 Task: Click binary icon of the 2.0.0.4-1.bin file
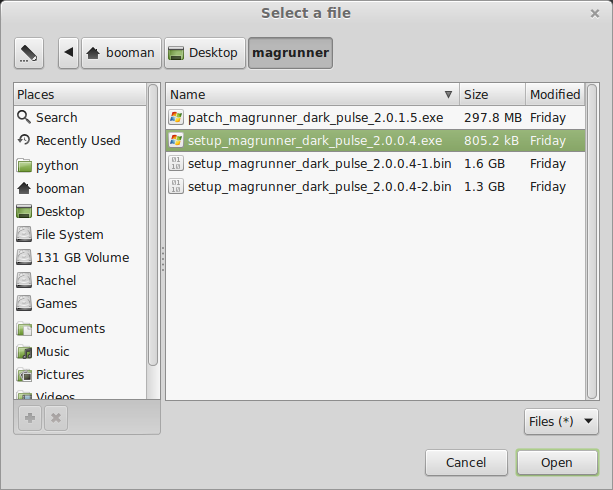(x=176, y=163)
